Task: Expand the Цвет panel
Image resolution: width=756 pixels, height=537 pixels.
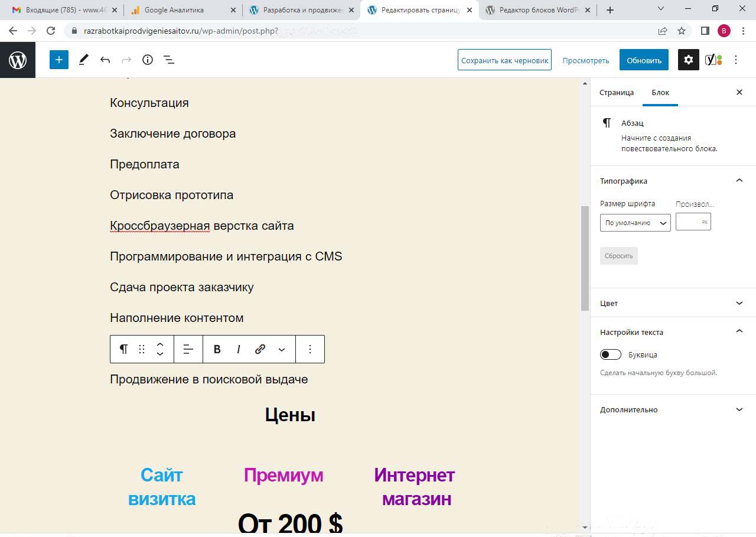Action: (x=673, y=303)
